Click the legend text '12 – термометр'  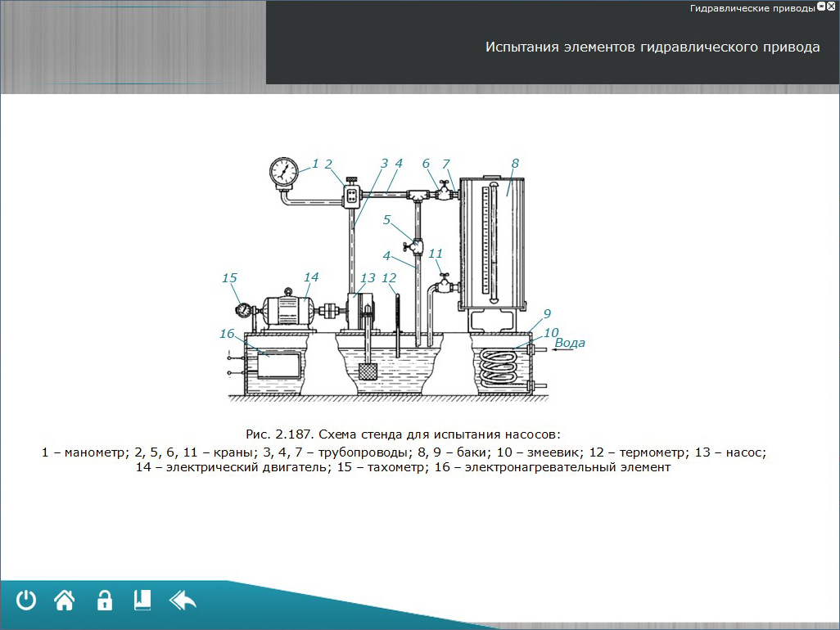click(638, 452)
